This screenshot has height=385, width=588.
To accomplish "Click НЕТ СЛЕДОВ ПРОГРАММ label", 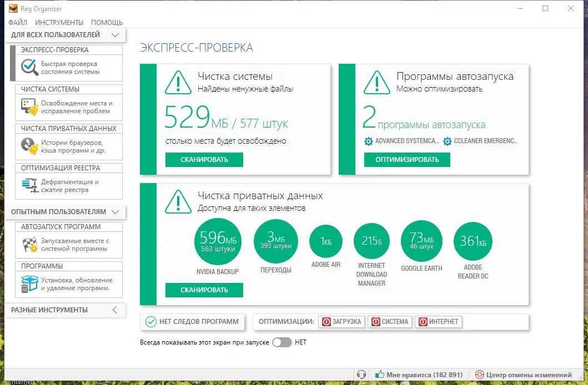I will (199, 322).
